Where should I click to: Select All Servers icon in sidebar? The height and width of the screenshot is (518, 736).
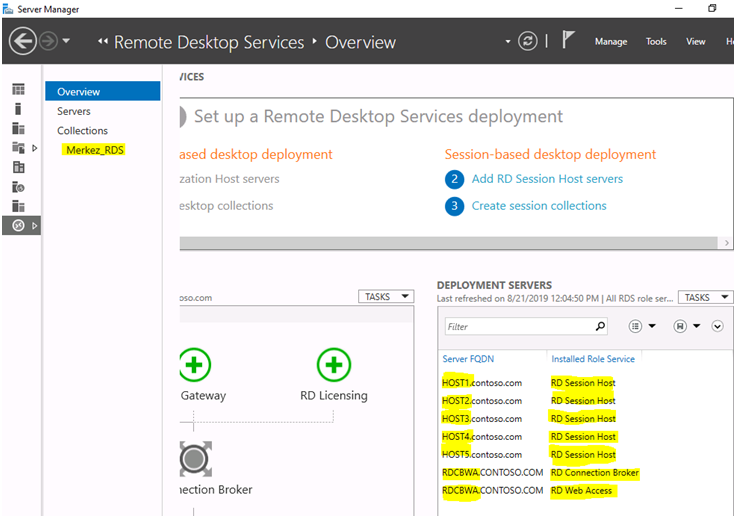click(18, 128)
